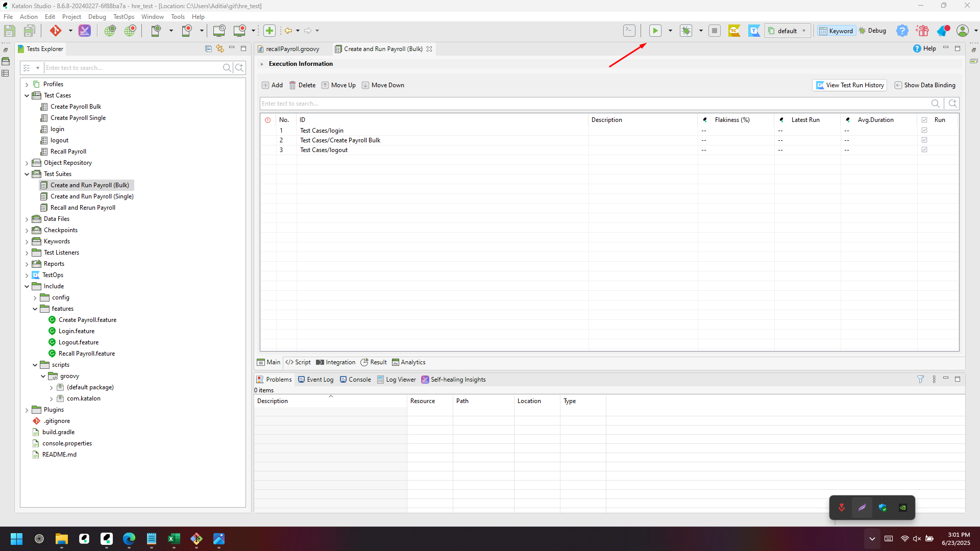The width and height of the screenshot is (980, 551).
Task: Click the Add test case button
Action: click(x=272, y=85)
